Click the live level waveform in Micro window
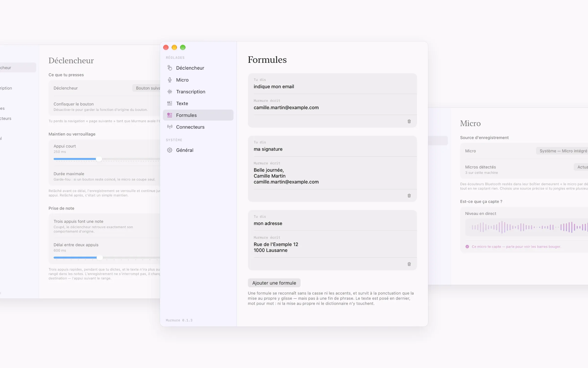Viewport: 588px width, 368px height. click(x=527, y=227)
